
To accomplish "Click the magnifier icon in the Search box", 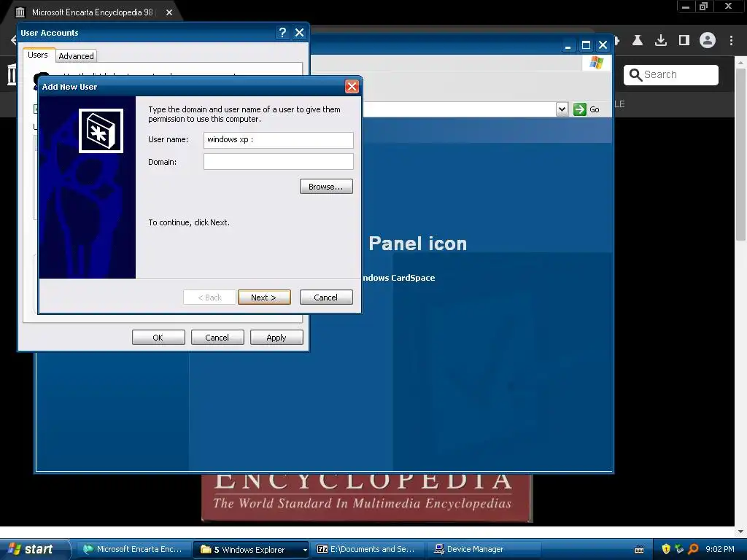I will [635, 75].
